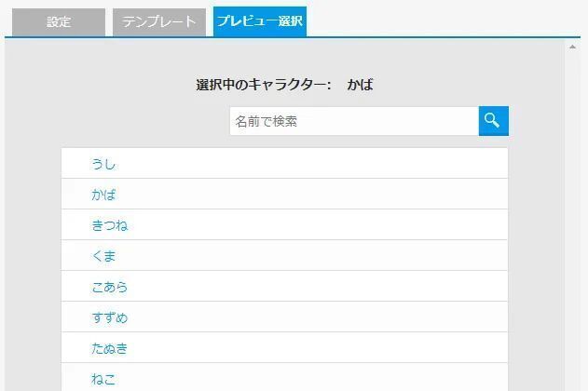Select こあら from the list
This screenshot has height=391, width=588.
point(110,287)
